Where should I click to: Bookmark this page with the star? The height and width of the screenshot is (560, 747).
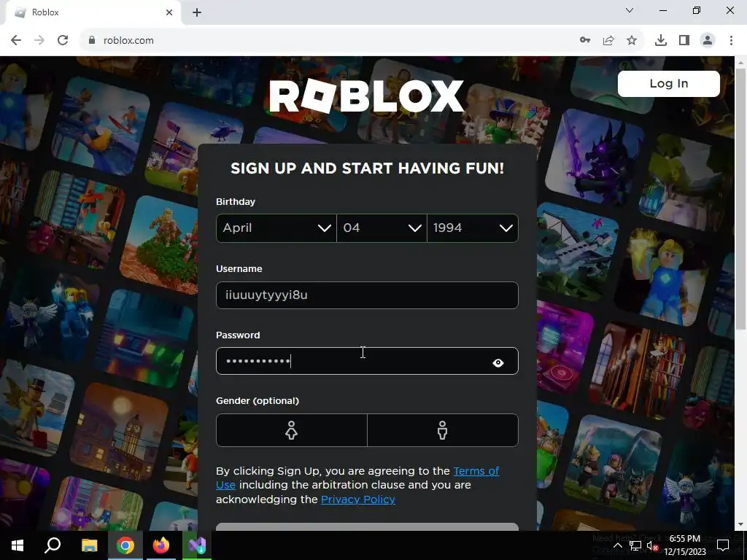click(x=632, y=41)
